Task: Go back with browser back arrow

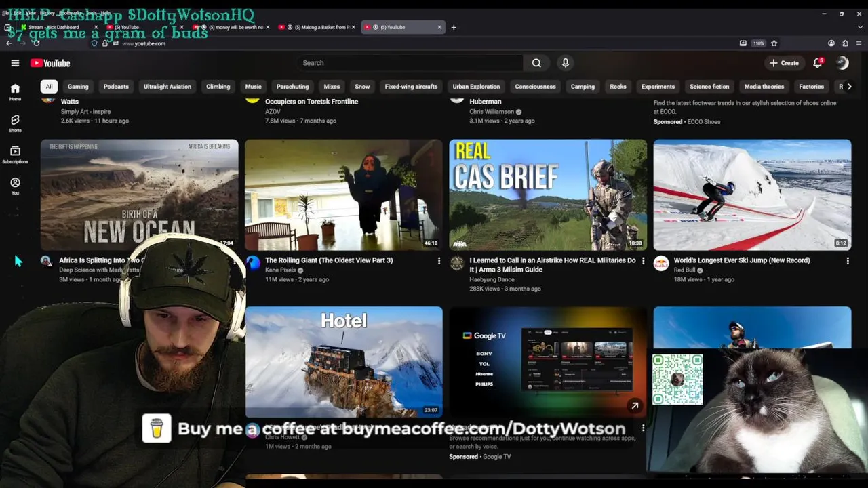Action: point(9,43)
